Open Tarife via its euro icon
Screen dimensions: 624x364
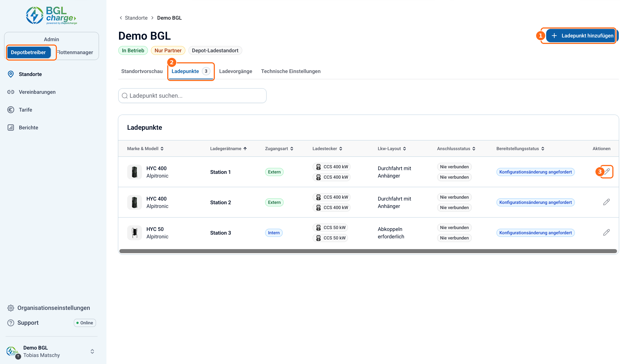[x=11, y=110]
